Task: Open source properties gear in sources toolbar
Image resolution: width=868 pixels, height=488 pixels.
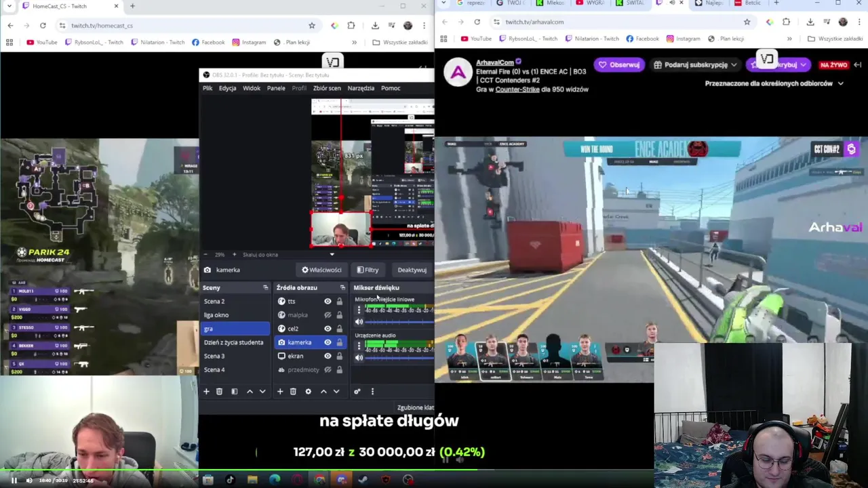Action: coord(308,391)
